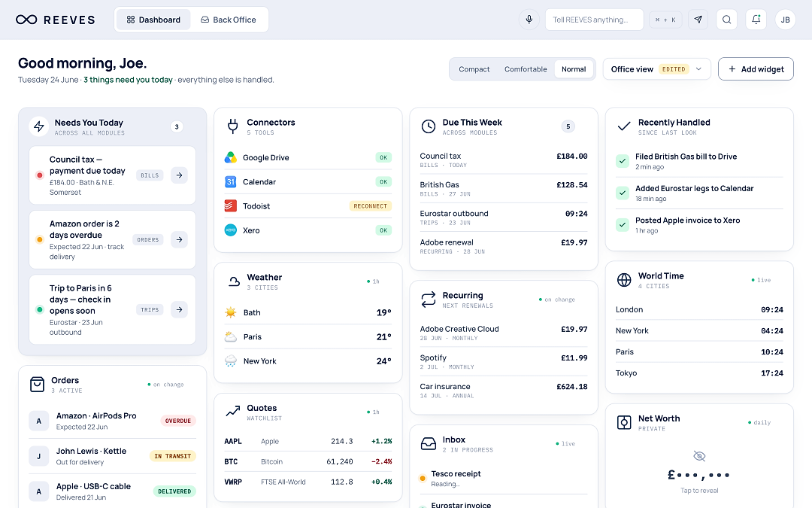This screenshot has width=812, height=508.
Task: Click the Todoist connector icon
Action: (x=231, y=205)
